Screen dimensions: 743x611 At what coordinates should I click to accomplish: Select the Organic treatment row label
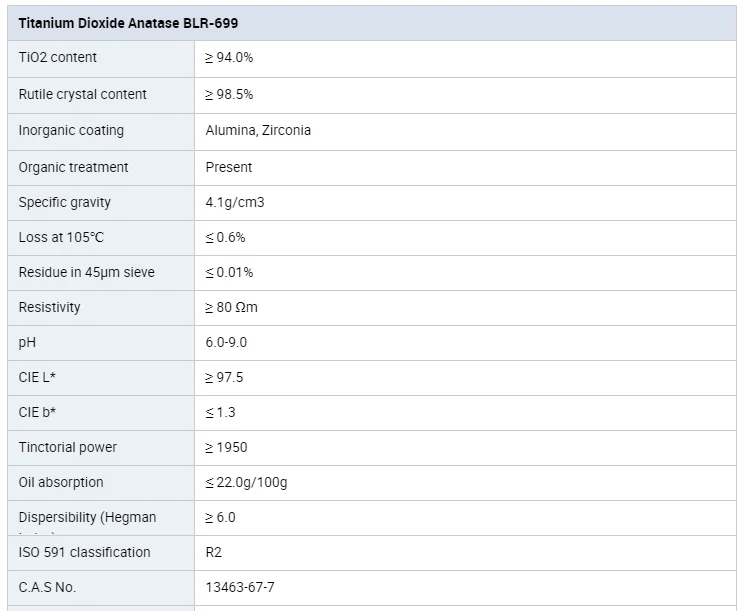[x=73, y=167]
